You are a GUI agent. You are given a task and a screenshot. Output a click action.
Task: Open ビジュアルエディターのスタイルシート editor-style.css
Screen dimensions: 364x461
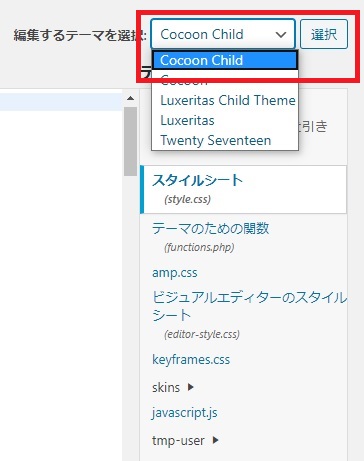tap(249, 315)
